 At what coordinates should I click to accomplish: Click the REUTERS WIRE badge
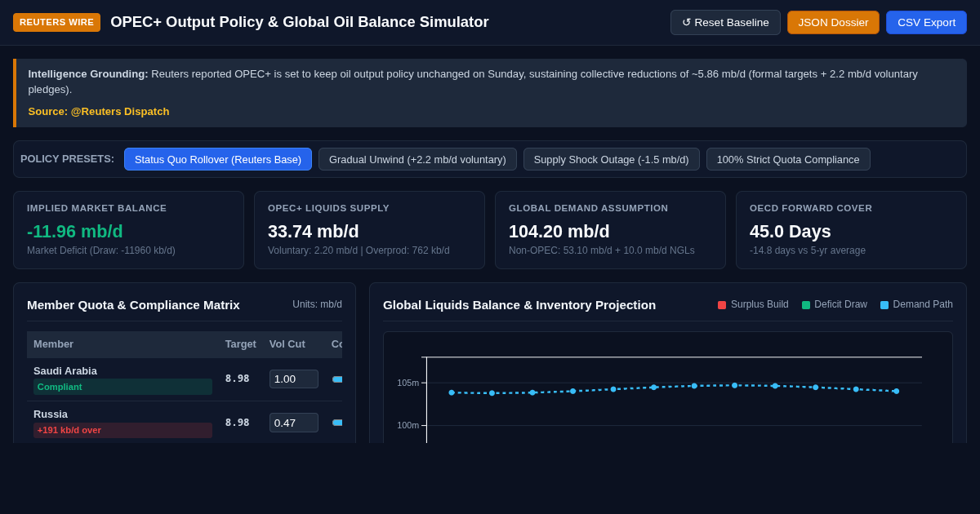(56, 22)
